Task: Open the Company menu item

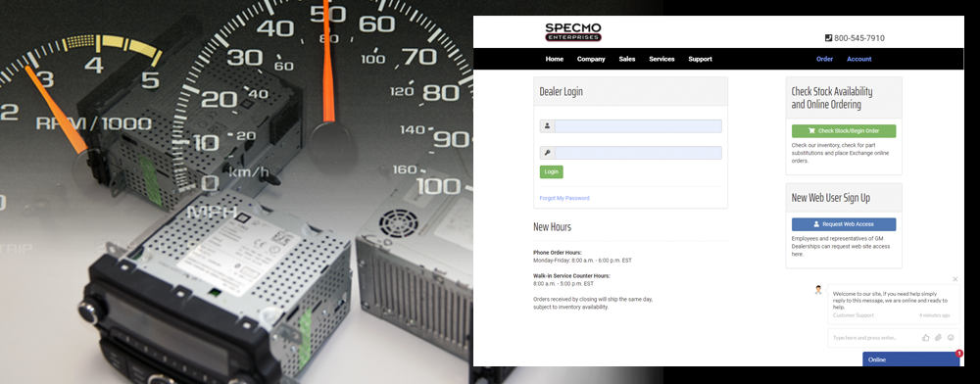Action: coord(591,60)
